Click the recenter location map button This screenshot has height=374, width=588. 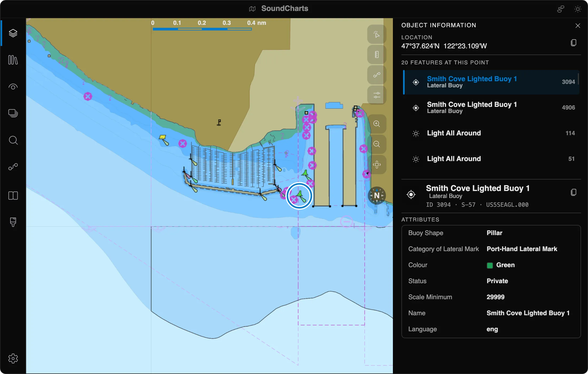pos(377,164)
